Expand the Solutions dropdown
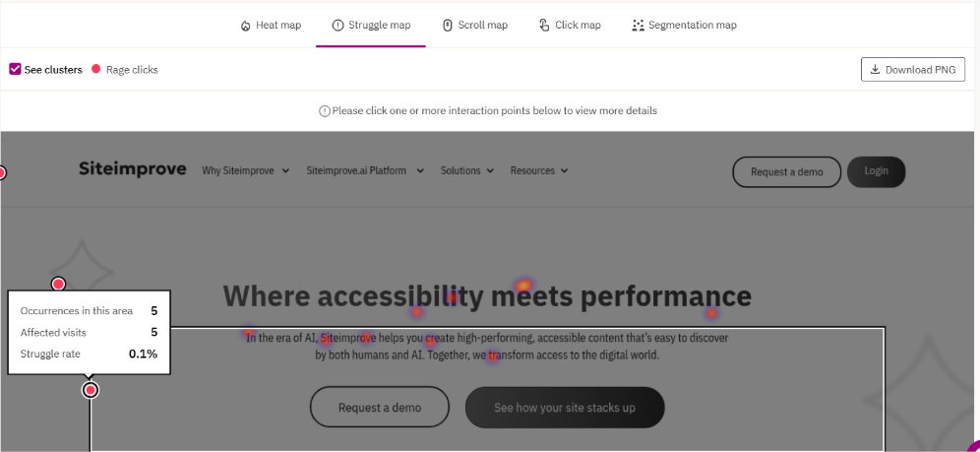Viewport: 980px width, 452px height. 466,170
